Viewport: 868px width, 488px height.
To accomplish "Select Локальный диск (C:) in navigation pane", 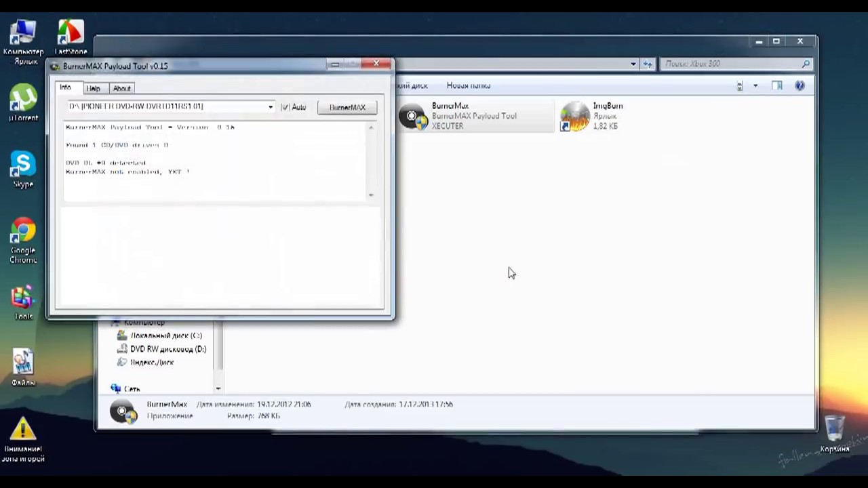I will point(160,335).
